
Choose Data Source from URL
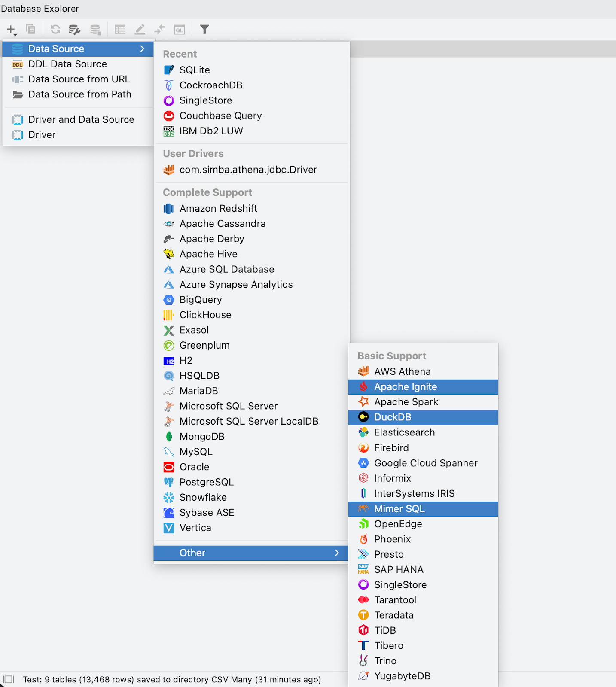pos(78,79)
